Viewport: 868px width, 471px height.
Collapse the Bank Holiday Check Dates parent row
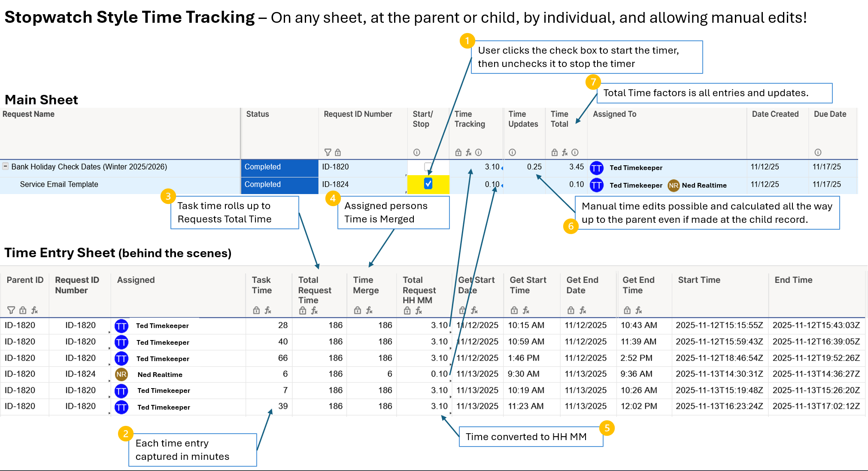(x=6, y=166)
